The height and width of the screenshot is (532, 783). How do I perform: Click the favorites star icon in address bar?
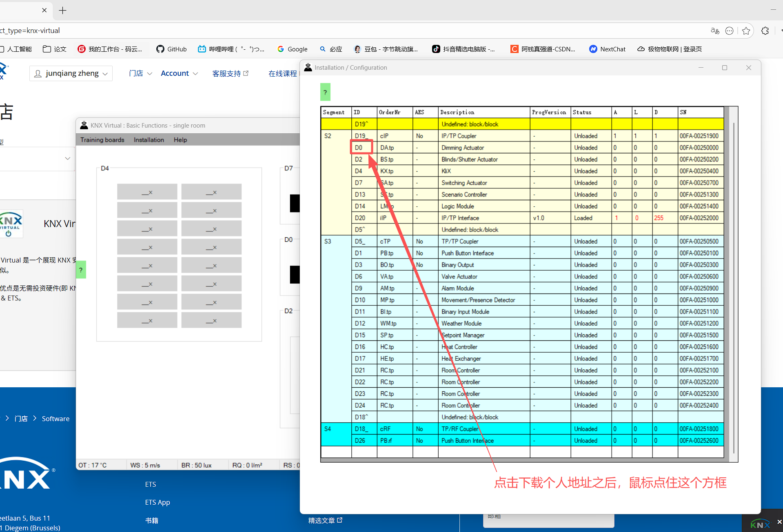pyautogui.click(x=746, y=31)
